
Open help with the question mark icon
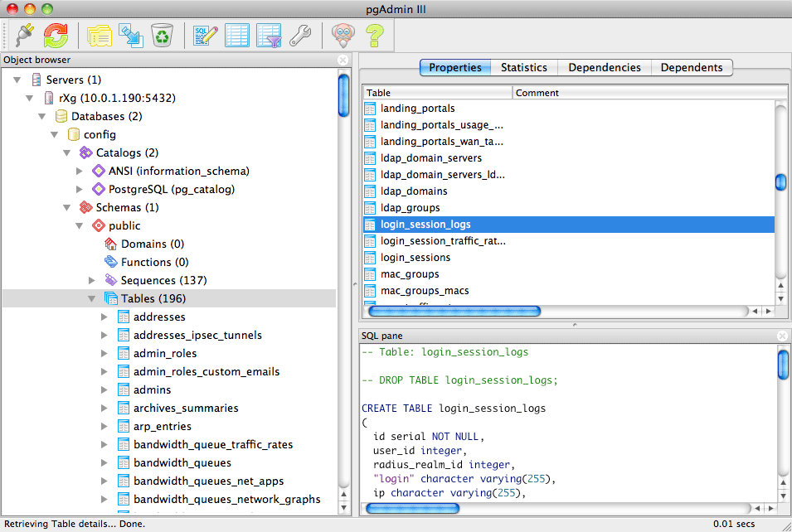(375, 36)
